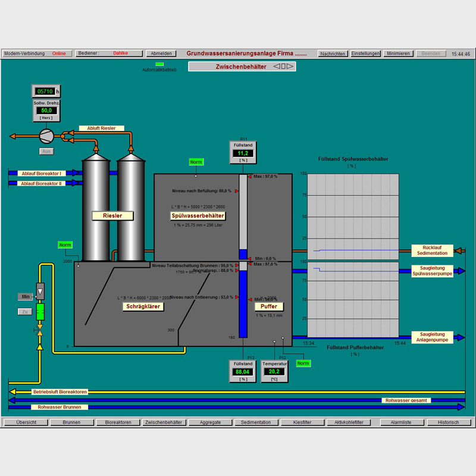Image resolution: width=476 pixels, height=476 pixels.
Task: Click the flow meter icon beside Min button
Action: tap(40, 291)
